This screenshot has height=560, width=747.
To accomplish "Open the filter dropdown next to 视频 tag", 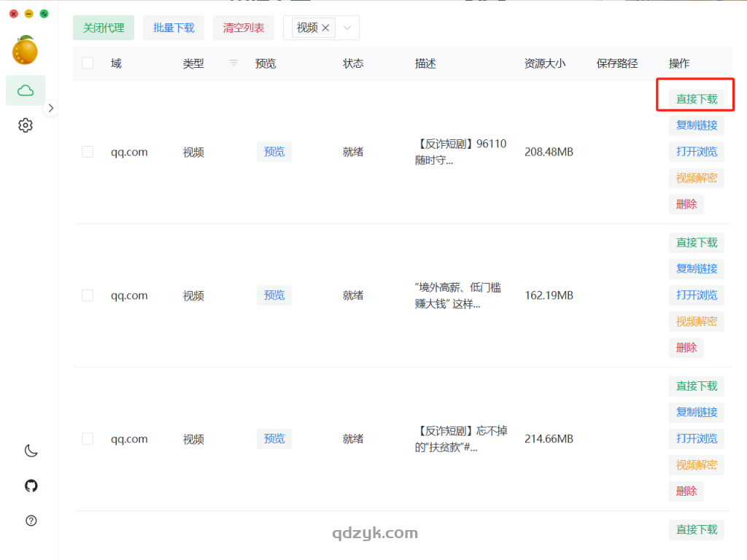I will pyautogui.click(x=348, y=27).
